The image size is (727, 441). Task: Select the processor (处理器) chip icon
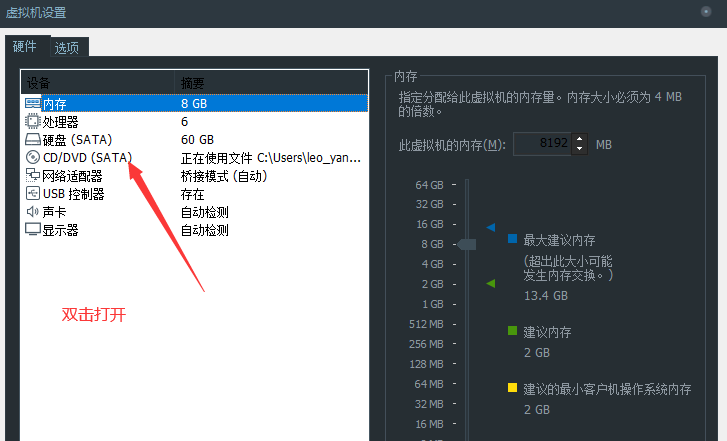(x=33, y=121)
